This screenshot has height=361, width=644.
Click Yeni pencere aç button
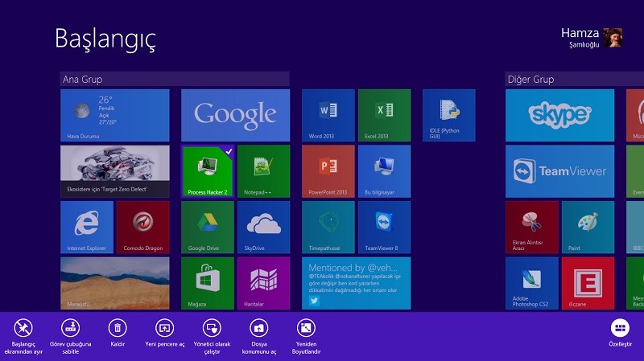pos(165,333)
